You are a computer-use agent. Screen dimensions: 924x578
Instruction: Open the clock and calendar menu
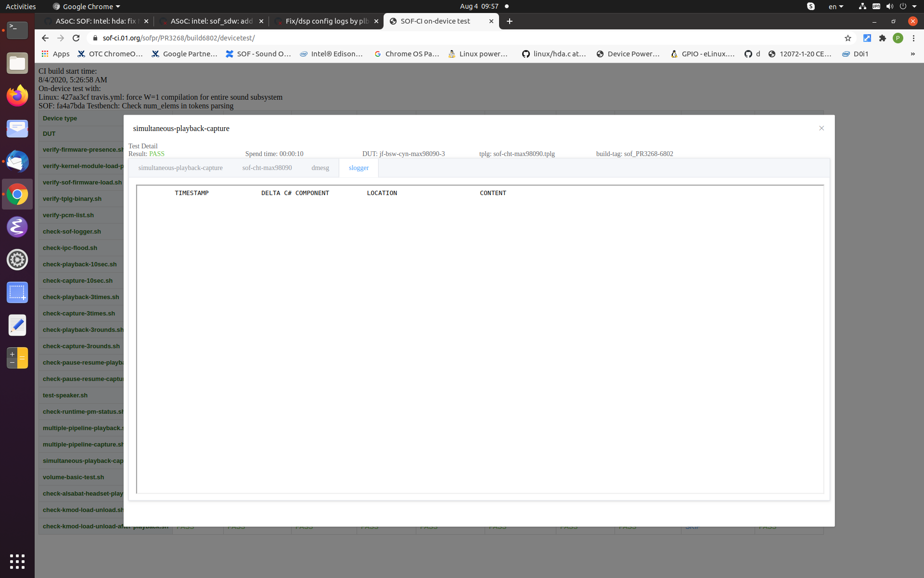click(x=479, y=6)
